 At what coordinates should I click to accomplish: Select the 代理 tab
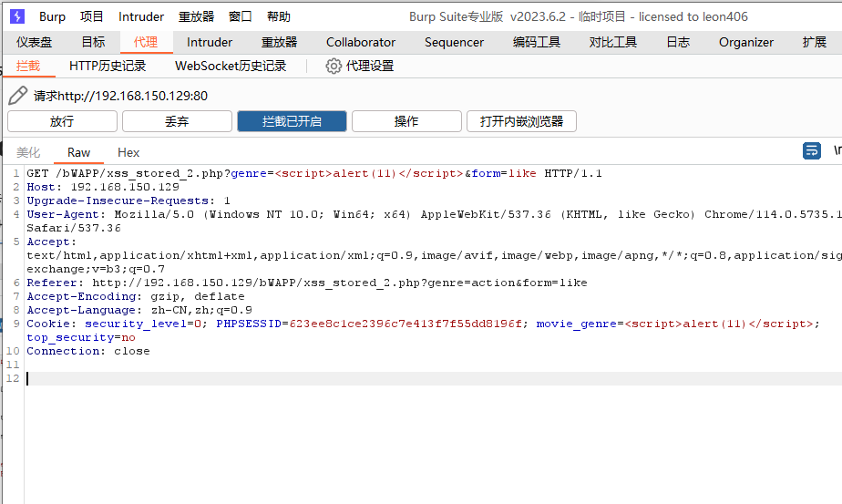coord(146,42)
